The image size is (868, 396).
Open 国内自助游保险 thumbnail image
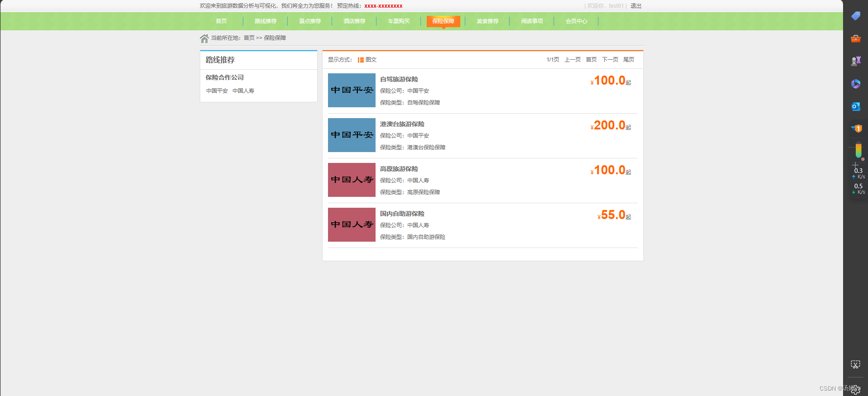[352, 224]
